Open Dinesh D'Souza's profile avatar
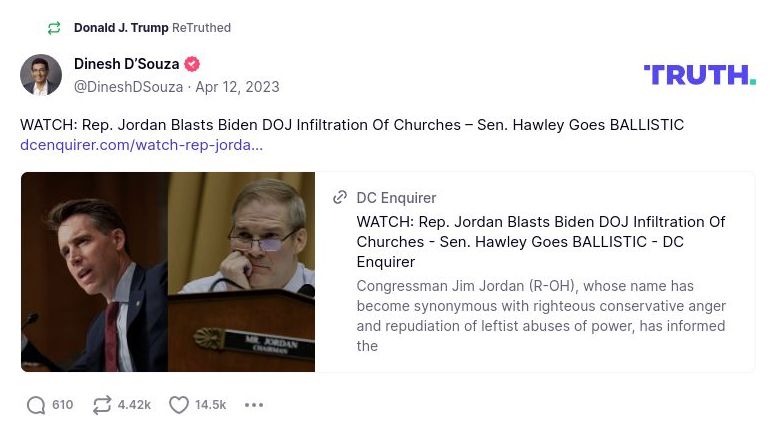Viewport: 777px width, 436px height. coord(41,75)
